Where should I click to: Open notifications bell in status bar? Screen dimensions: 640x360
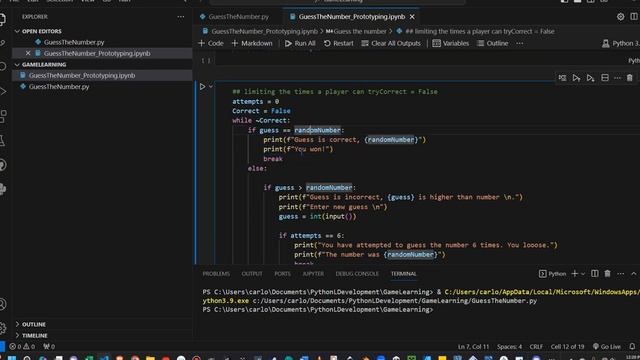[632, 346]
